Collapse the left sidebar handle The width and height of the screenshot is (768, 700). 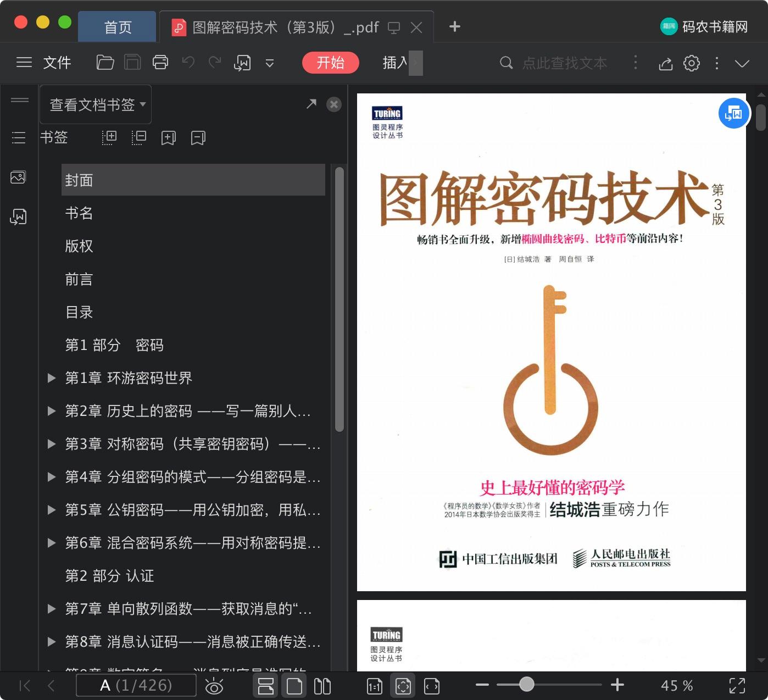(20, 100)
